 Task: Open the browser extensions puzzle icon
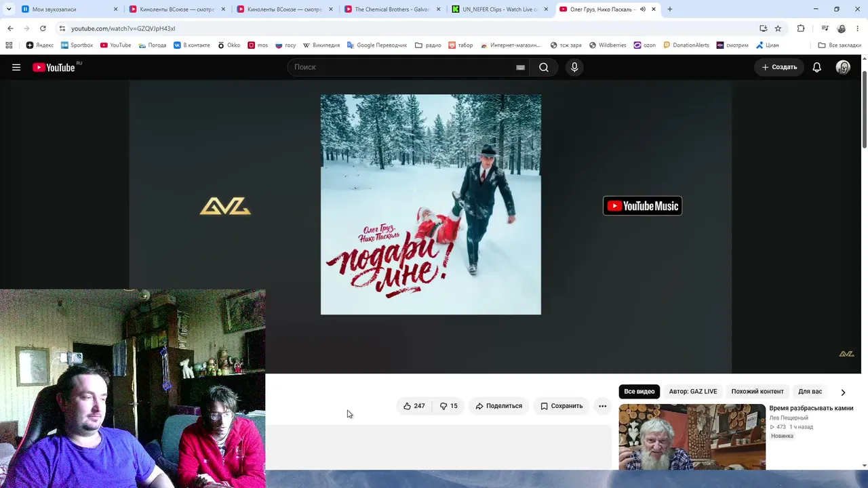pos(801,28)
